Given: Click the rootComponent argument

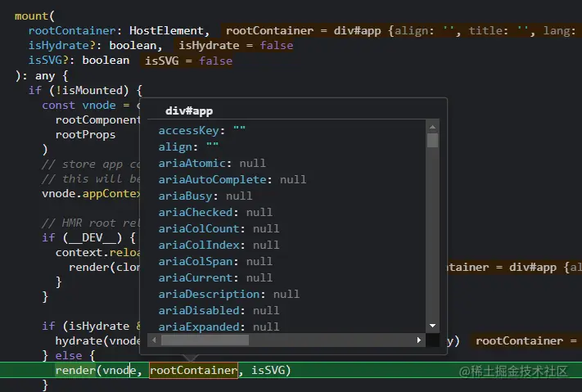Looking at the screenshot, I should 97,120.
